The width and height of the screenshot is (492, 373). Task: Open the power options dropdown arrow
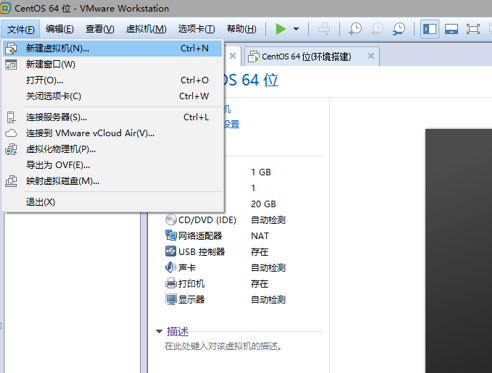click(296, 29)
